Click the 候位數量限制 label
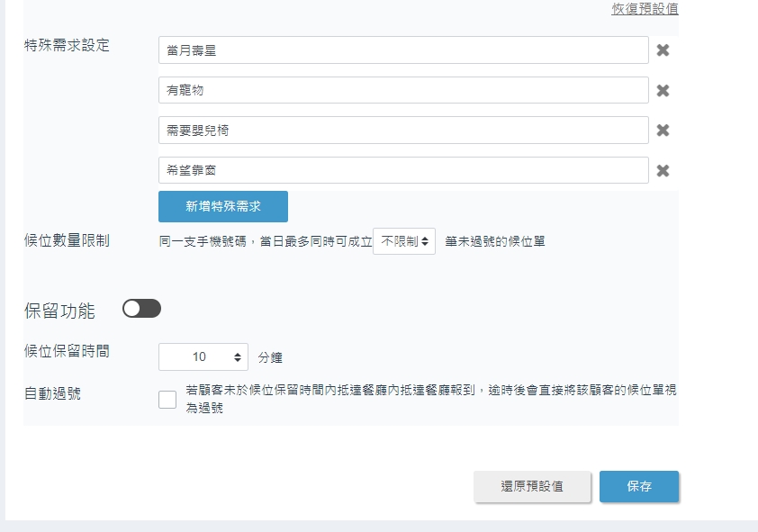 pos(67,240)
